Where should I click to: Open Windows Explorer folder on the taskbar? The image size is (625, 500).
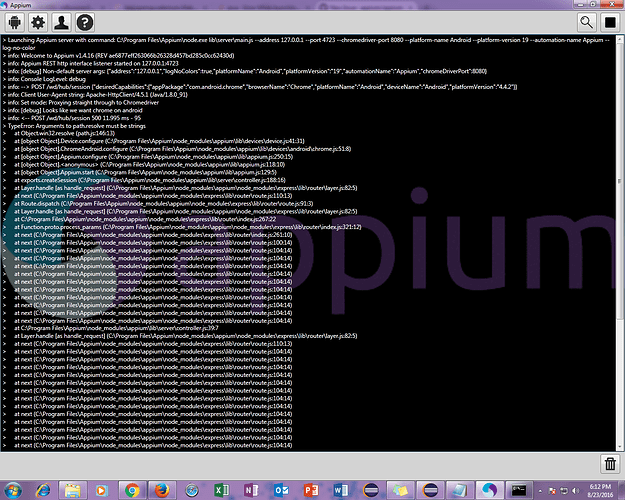[x=73, y=490]
